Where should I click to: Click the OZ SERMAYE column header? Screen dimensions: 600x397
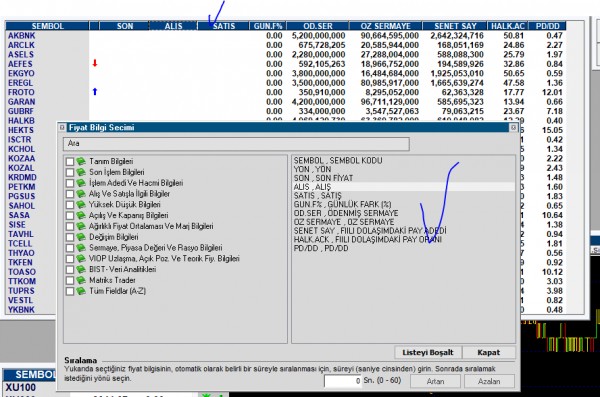click(385, 26)
